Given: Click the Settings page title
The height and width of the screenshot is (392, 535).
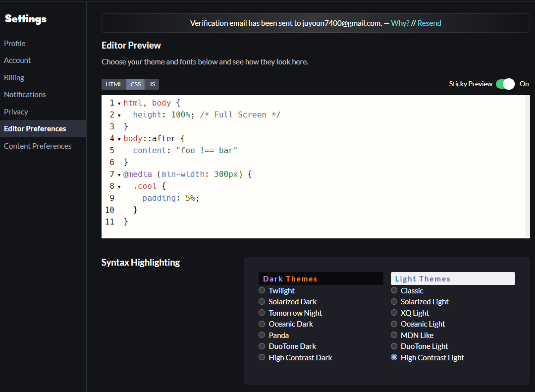Looking at the screenshot, I should pyautogui.click(x=26, y=19).
